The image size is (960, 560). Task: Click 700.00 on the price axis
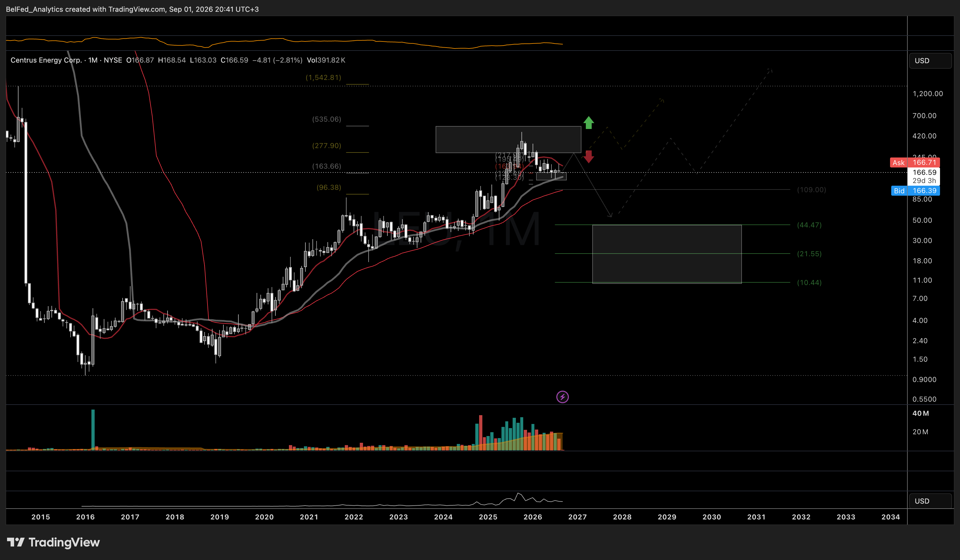tap(924, 116)
